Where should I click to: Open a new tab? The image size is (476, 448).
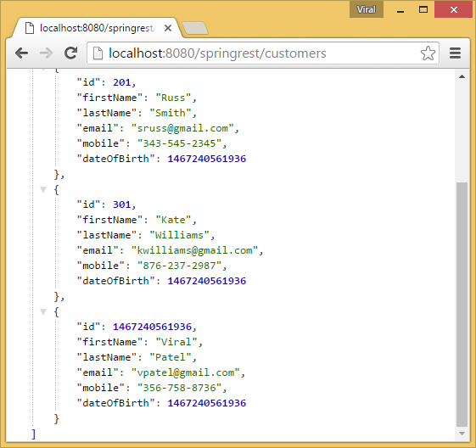tap(195, 28)
